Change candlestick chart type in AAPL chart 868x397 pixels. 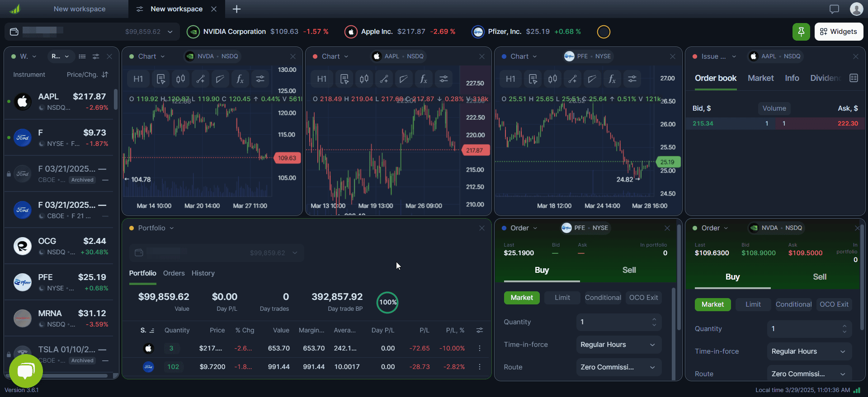pos(364,79)
